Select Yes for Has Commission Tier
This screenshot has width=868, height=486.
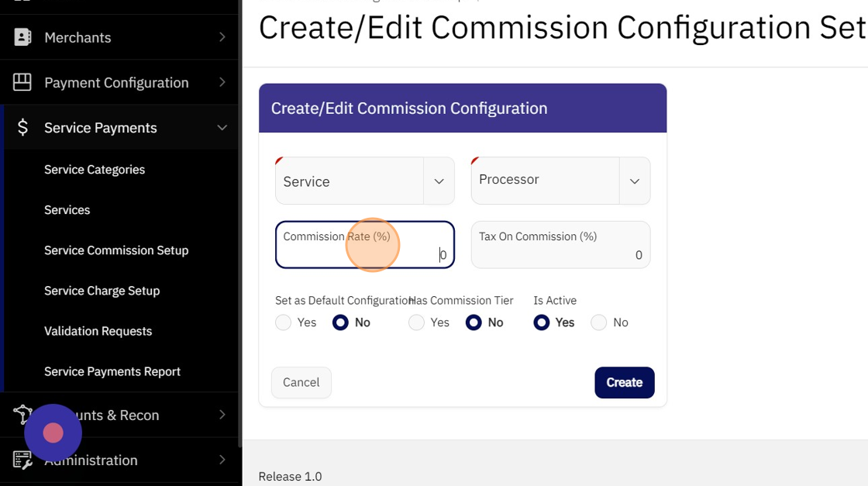pyautogui.click(x=417, y=322)
